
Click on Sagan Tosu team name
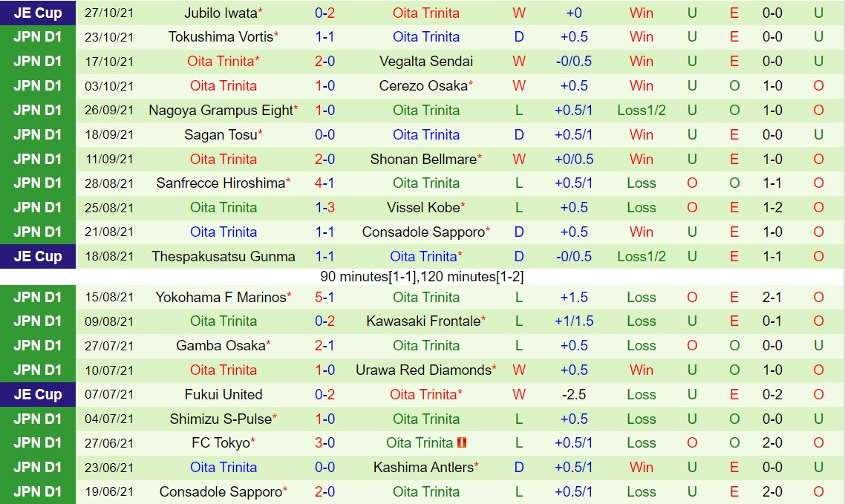221,135
